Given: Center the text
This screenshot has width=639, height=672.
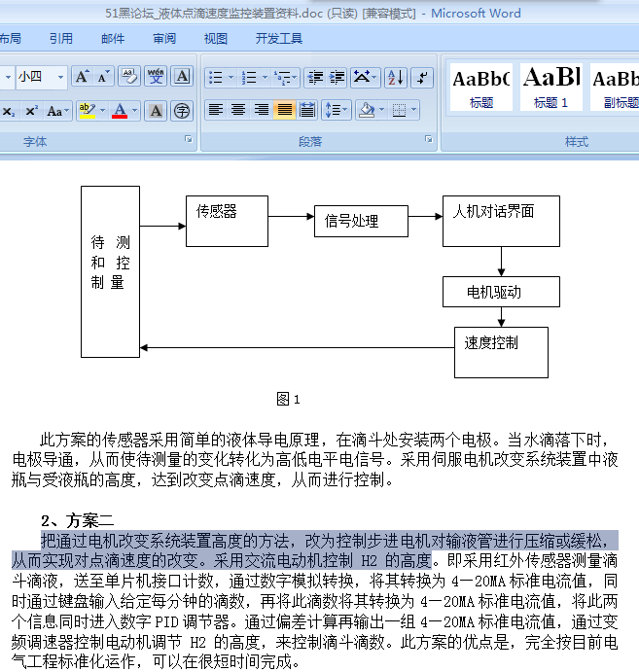Looking at the screenshot, I should tap(238, 110).
